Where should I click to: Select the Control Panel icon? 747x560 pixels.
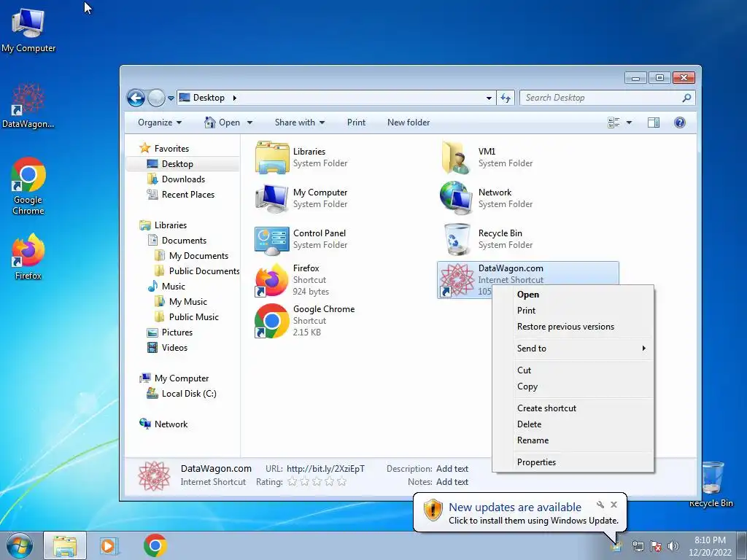(272, 239)
